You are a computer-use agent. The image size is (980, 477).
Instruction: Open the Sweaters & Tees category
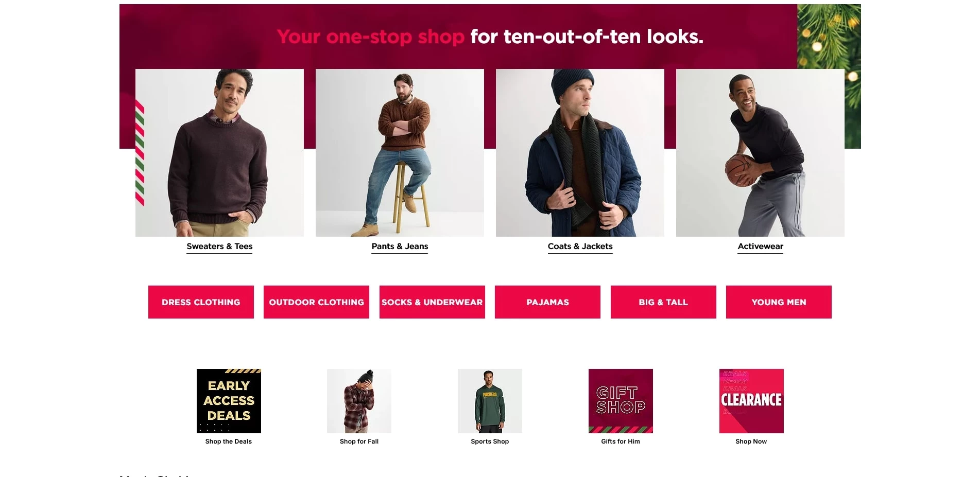219,246
